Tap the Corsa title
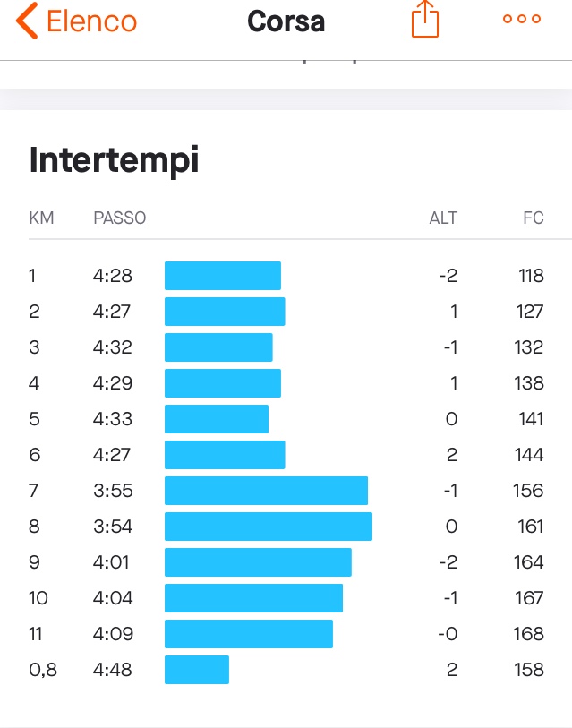572x728 pixels. [x=286, y=21]
